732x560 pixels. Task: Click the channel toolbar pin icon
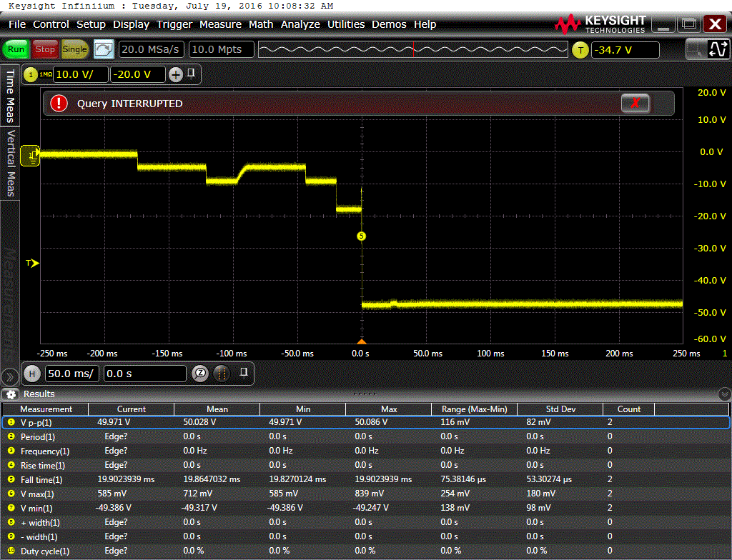(x=192, y=74)
